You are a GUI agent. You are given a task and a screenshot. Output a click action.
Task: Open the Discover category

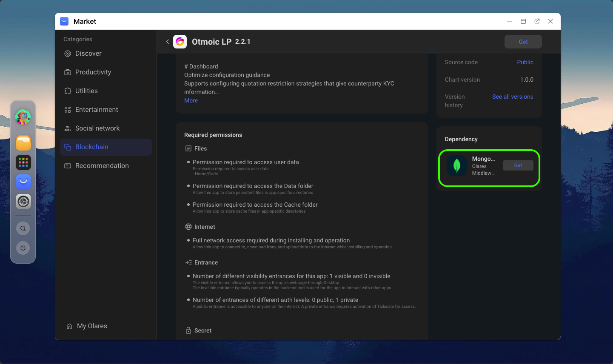(x=88, y=54)
